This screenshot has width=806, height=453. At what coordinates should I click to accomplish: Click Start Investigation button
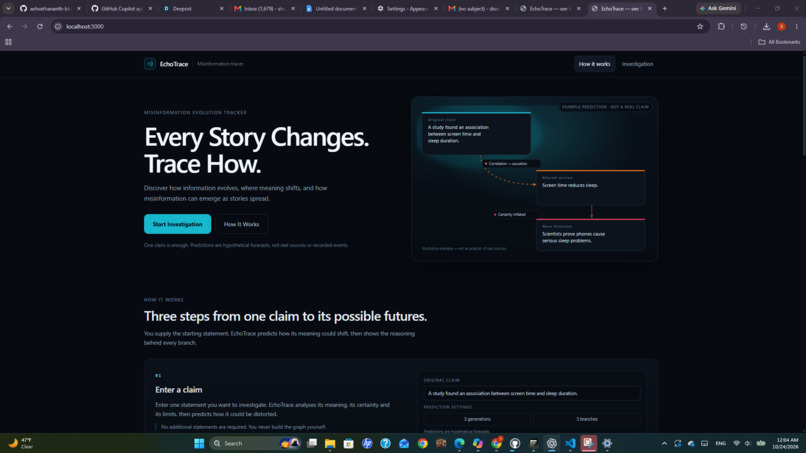pos(177,224)
